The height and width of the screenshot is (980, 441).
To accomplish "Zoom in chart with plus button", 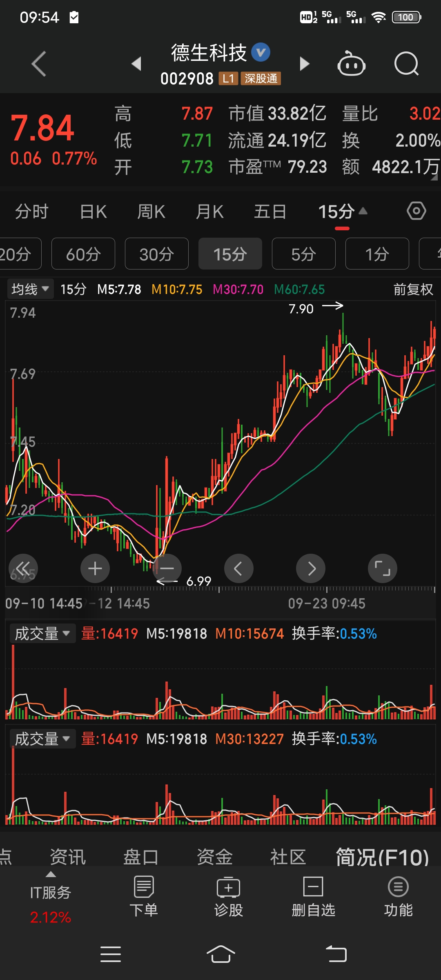I will 95,568.
